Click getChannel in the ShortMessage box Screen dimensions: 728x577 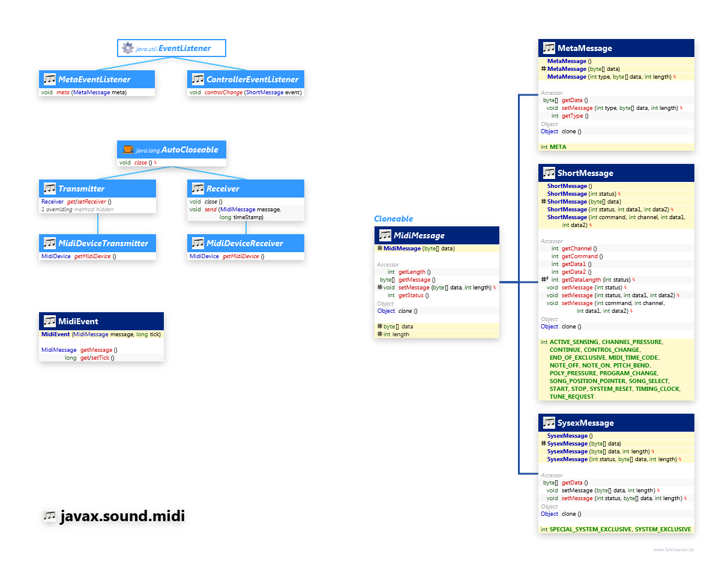576,249
